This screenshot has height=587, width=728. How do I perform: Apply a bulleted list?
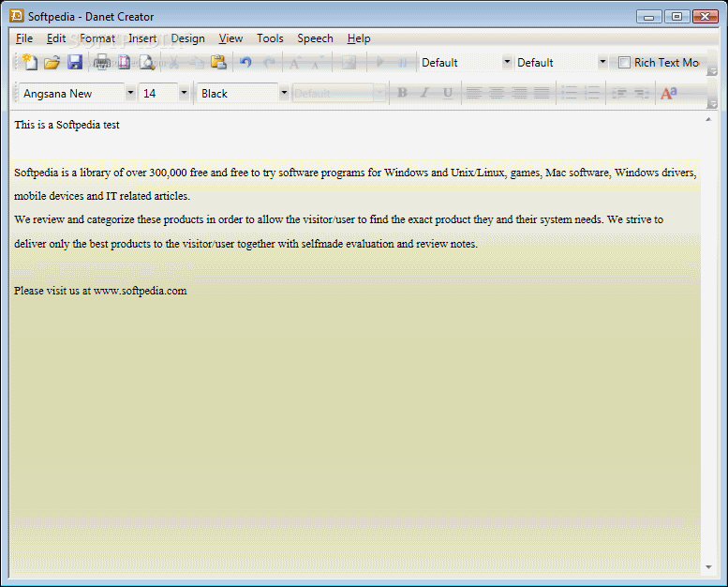coord(569,93)
